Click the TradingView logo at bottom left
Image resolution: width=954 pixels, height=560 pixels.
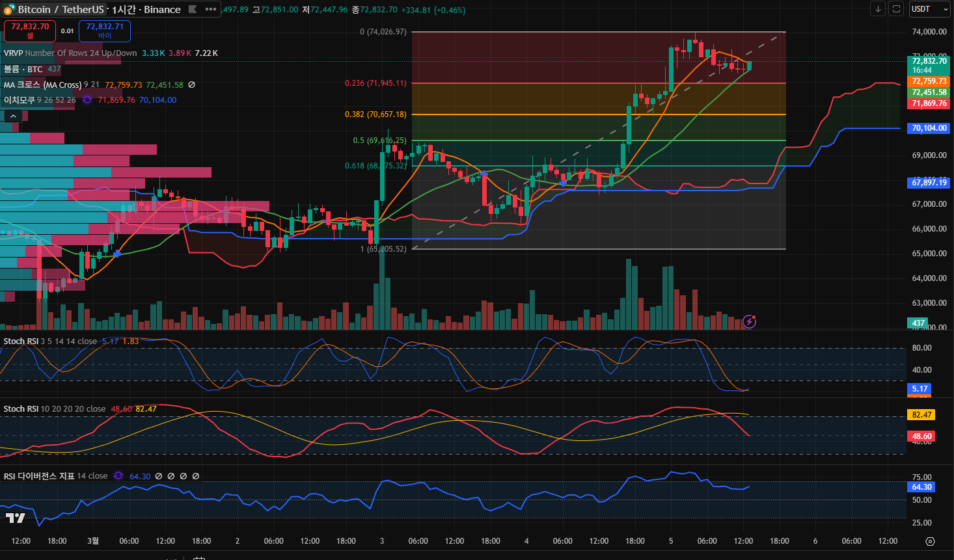15,518
